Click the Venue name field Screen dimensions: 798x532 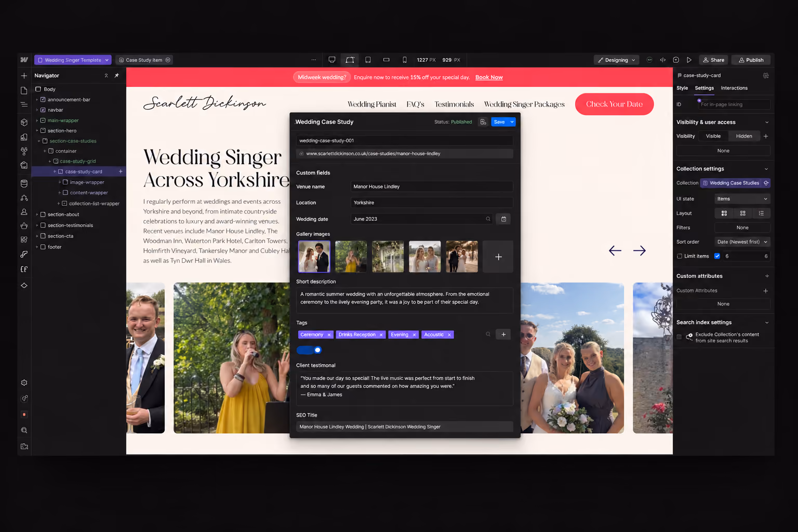tap(432, 187)
